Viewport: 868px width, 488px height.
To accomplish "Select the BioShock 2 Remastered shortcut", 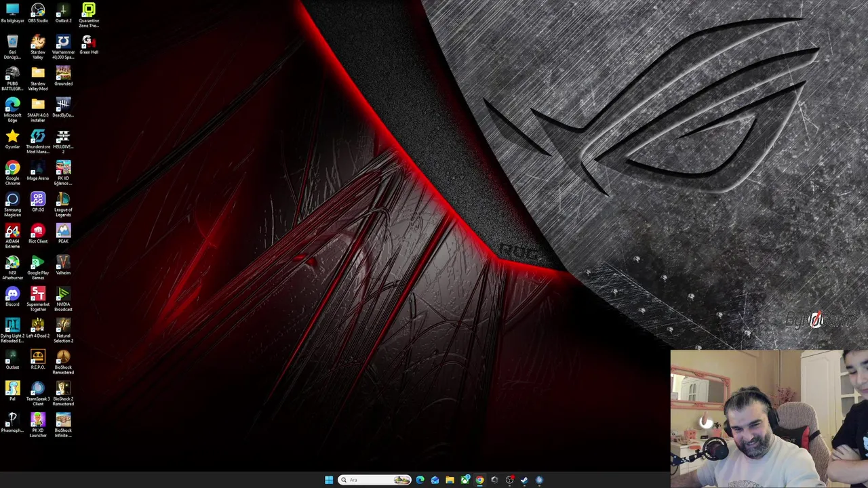I will (63, 394).
